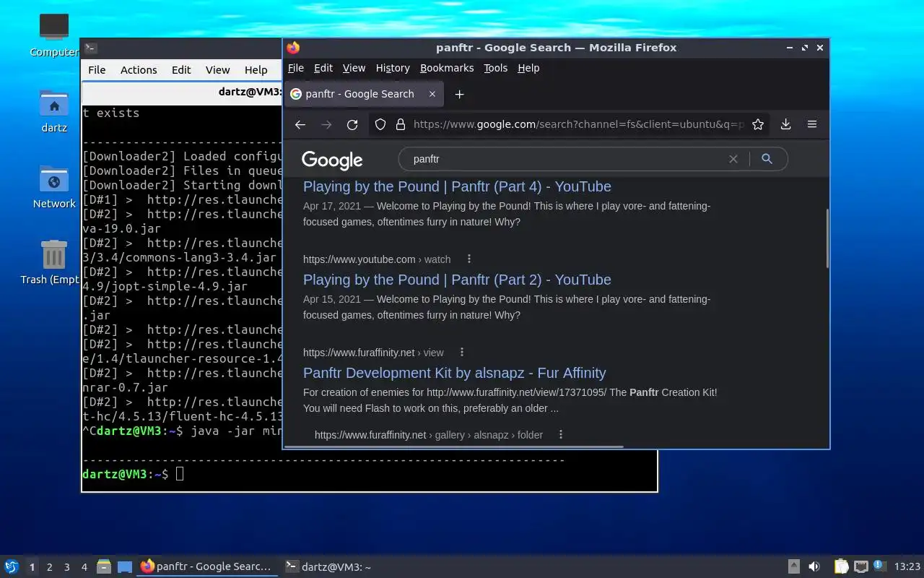Click the padlock site security icon
Image resolution: width=924 pixels, height=578 pixels.
tap(401, 124)
